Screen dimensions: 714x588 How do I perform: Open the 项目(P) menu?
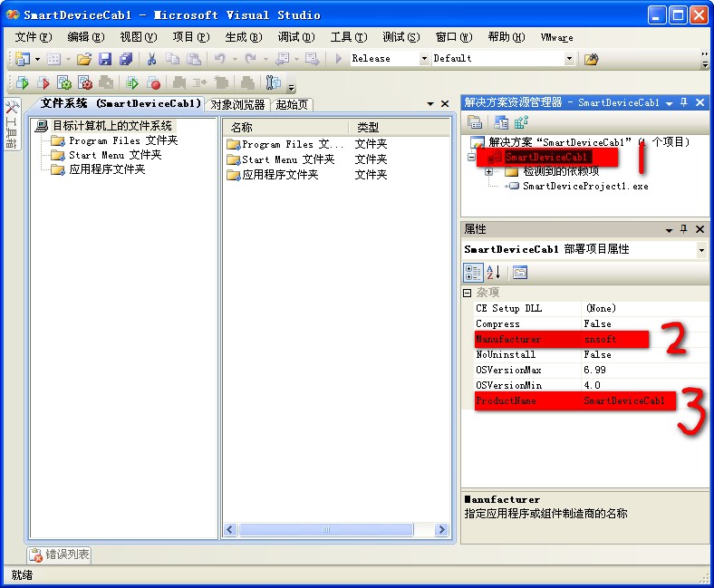click(x=191, y=37)
